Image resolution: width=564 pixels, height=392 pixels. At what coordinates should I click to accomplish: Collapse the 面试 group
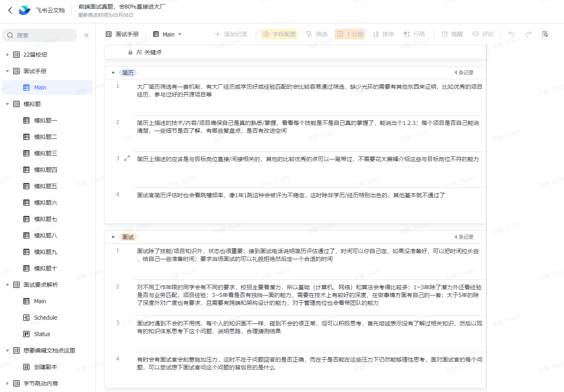tap(113, 237)
